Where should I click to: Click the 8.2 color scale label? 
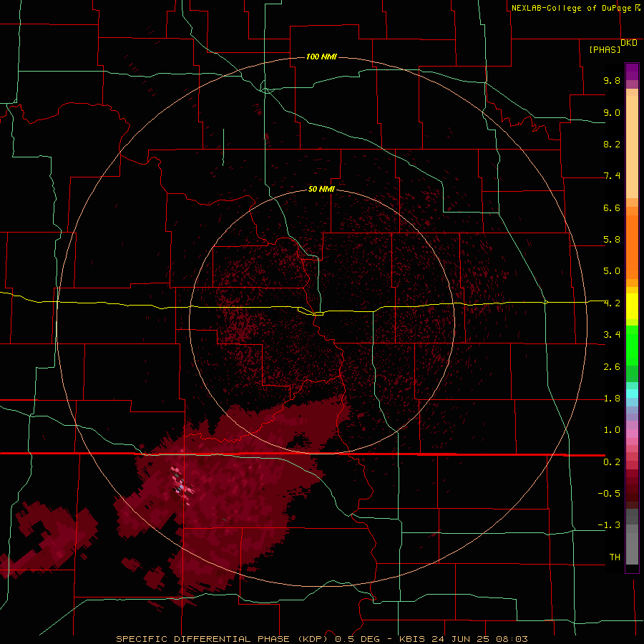(612, 144)
